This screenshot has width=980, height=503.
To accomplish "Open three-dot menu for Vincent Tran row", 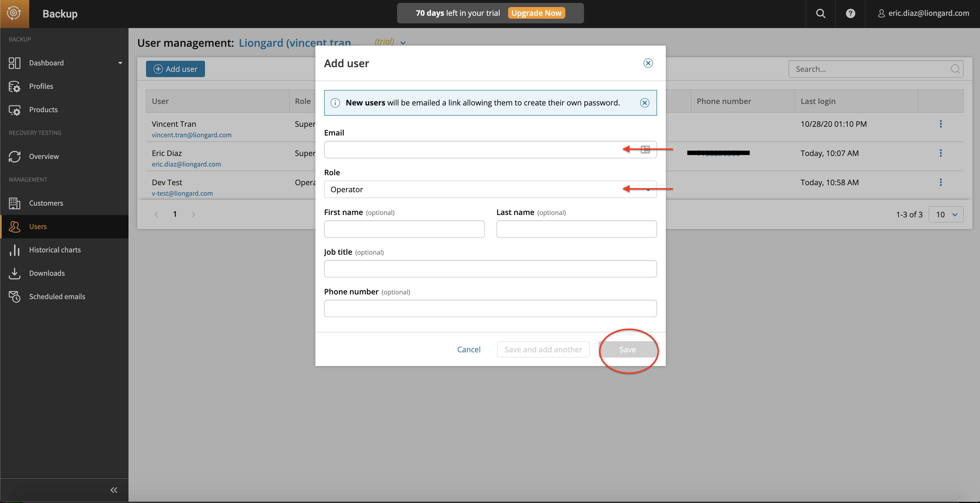I will pyautogui.click(x=941, y=124).
